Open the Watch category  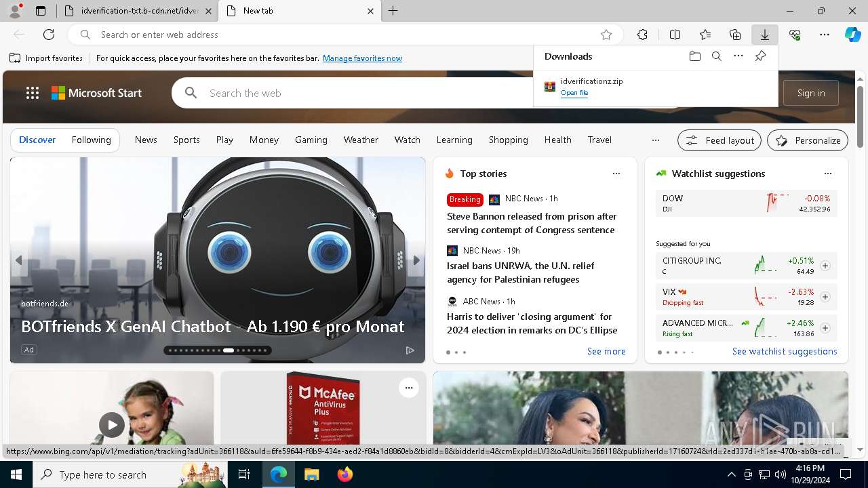pyautogui.click(x=408, y=140)
